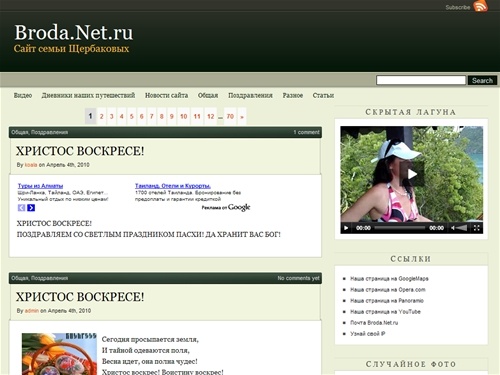This screenshot has width=500, height=375.
Task: Go to pagination page 10
Action: pos(184,116)
